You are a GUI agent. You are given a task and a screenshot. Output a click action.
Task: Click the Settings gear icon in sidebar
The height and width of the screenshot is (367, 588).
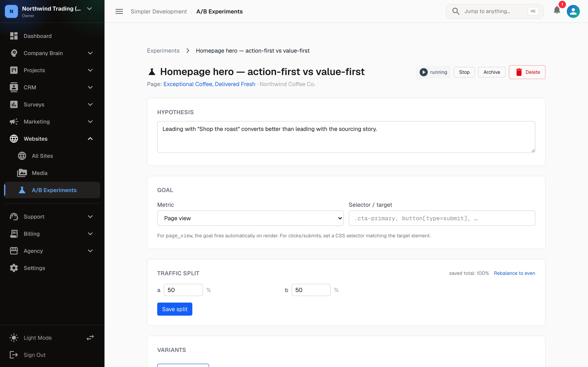click(x=14, y=268)
